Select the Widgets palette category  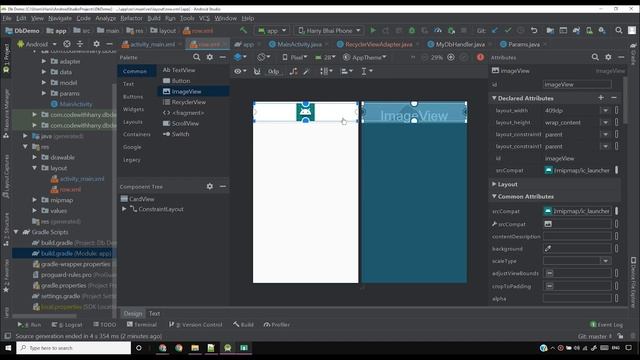133,109
